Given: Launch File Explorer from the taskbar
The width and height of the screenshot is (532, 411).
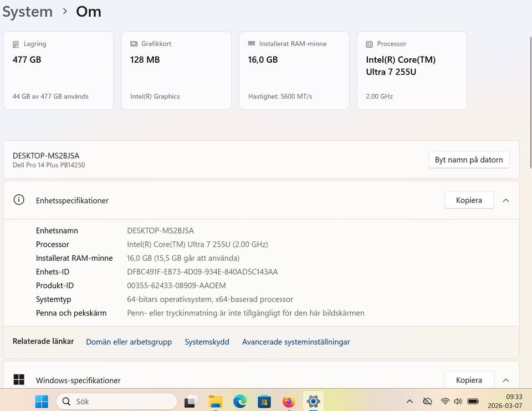Looking at the screenshot, I should click(x=216, y=401).
